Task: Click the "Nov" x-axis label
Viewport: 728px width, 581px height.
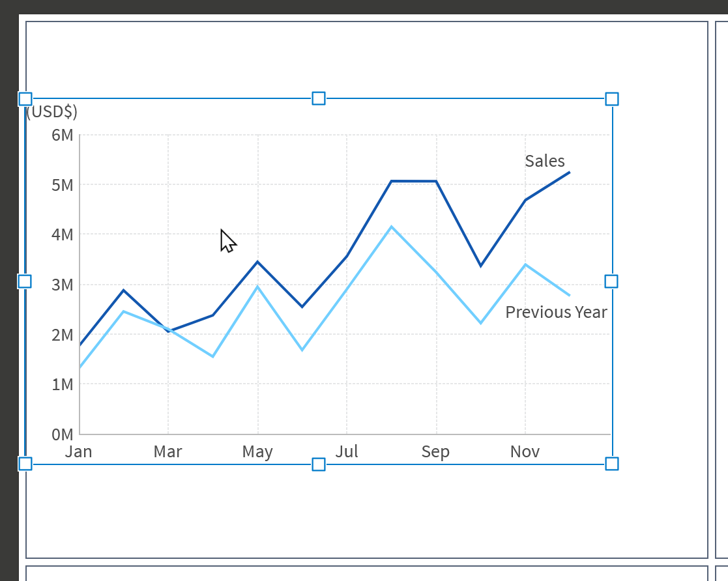Action: tap(525, 451)
